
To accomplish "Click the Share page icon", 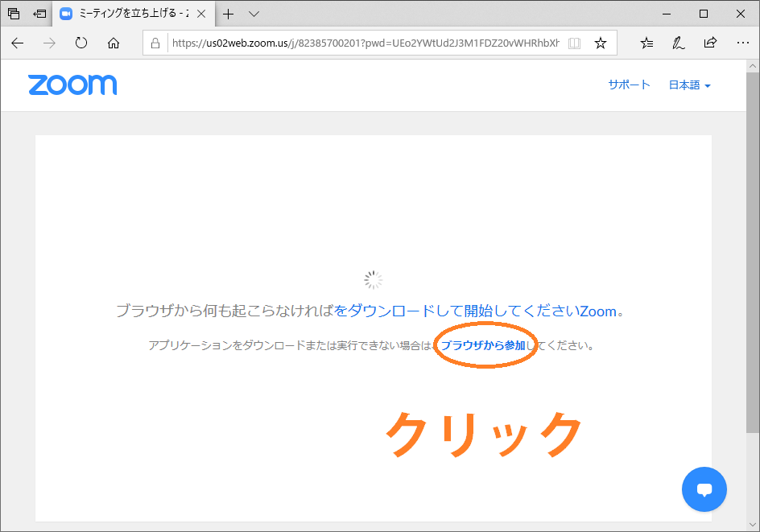I will (x=710, y=43).
